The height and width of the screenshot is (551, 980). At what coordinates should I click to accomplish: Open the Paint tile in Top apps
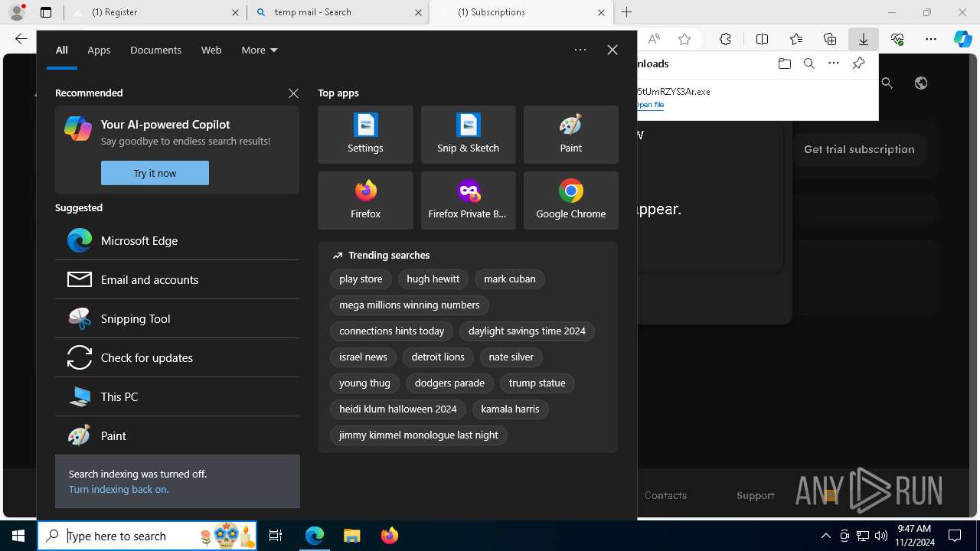[x=570, y=135]
